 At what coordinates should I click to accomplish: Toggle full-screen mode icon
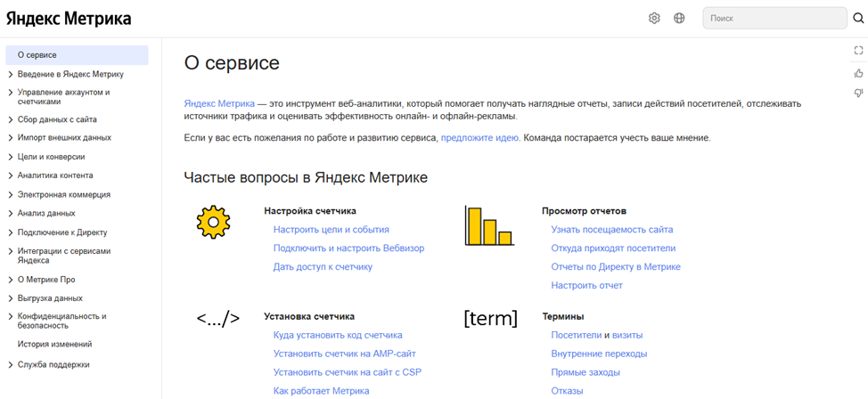pyautogui.click(x=858, y=51)
